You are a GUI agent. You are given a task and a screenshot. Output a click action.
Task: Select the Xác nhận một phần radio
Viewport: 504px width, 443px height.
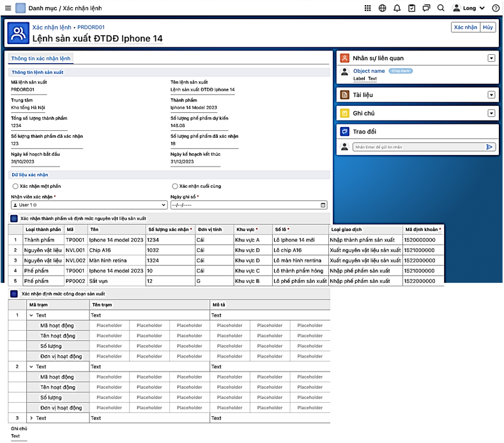(x=15, y=186)
